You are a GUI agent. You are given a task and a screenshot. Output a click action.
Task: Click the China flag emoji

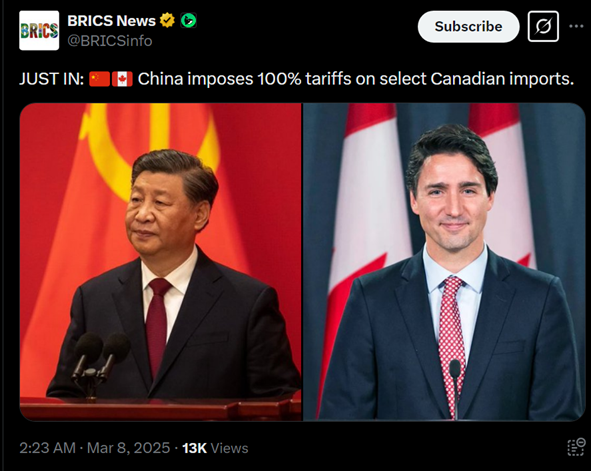click(x=100, y=79)
